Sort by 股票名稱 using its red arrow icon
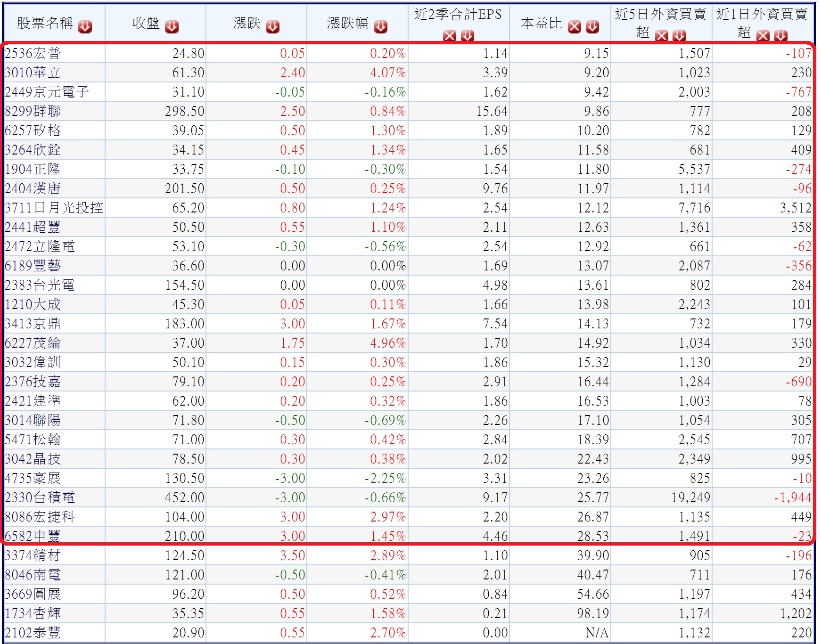Screen dimensions: 821x644 click(85, 27)
